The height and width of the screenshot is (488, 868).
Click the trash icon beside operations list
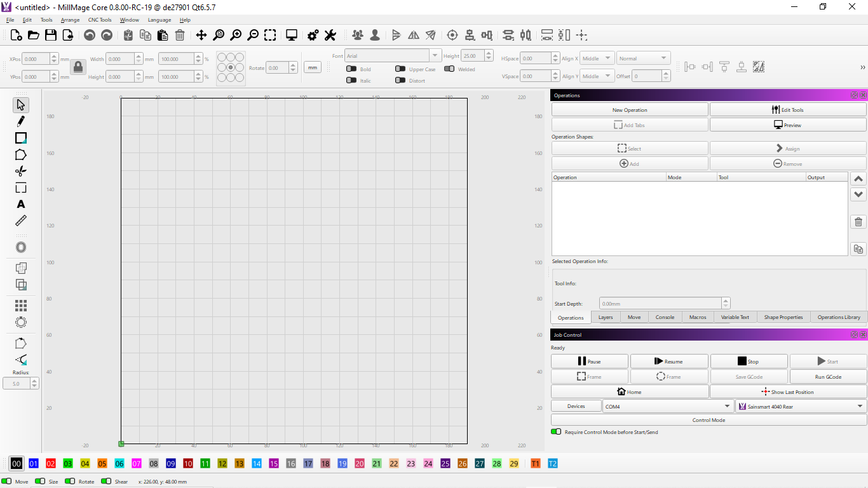click(858, 222)
